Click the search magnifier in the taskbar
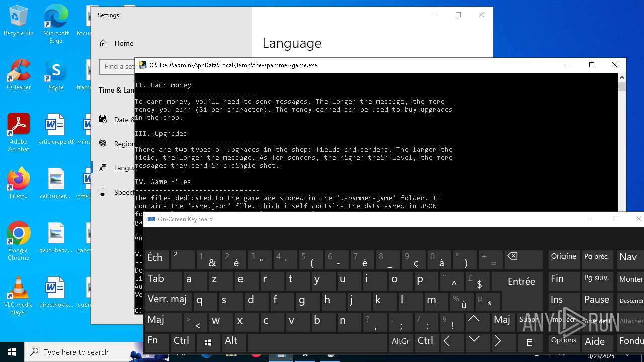The height and width of the screenshot is (362, 644). [x=35, y=352]
